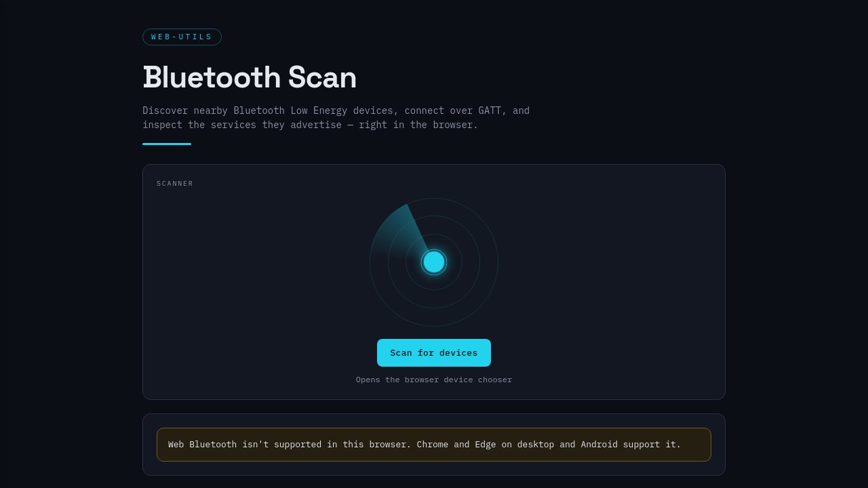Image resolution: width=868 pixels, height=488 pixels.
Task: Click the Bluetooth Scan heading
Action: coord(250,77)
